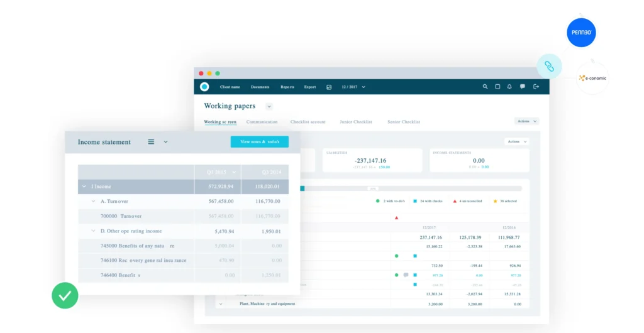The width and height of the screenshot is (644, 333).
Task: Click the 13,303.34 table cell
Action: coord(434,294)
